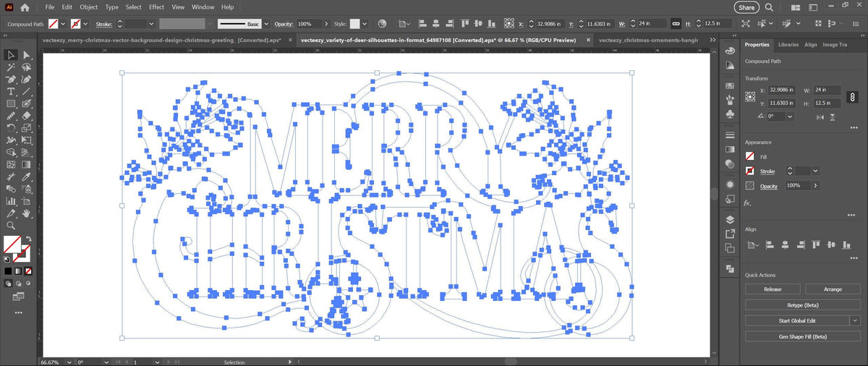Open the Layers panel icon in dock
The image size is (868, 366).
point(730,219)
